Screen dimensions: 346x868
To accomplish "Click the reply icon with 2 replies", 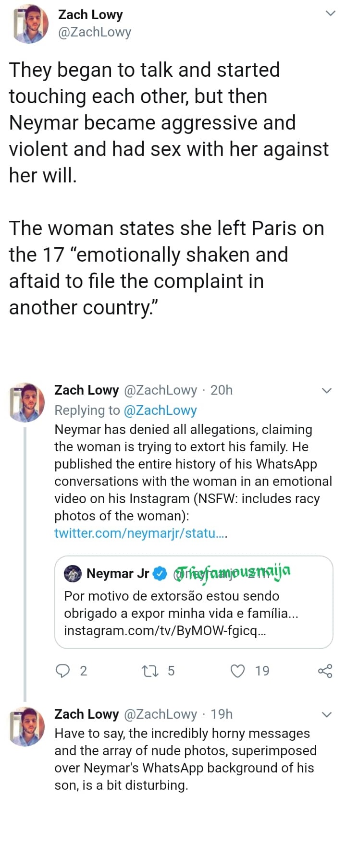I will pyautogui.click(x=63, y=671).
